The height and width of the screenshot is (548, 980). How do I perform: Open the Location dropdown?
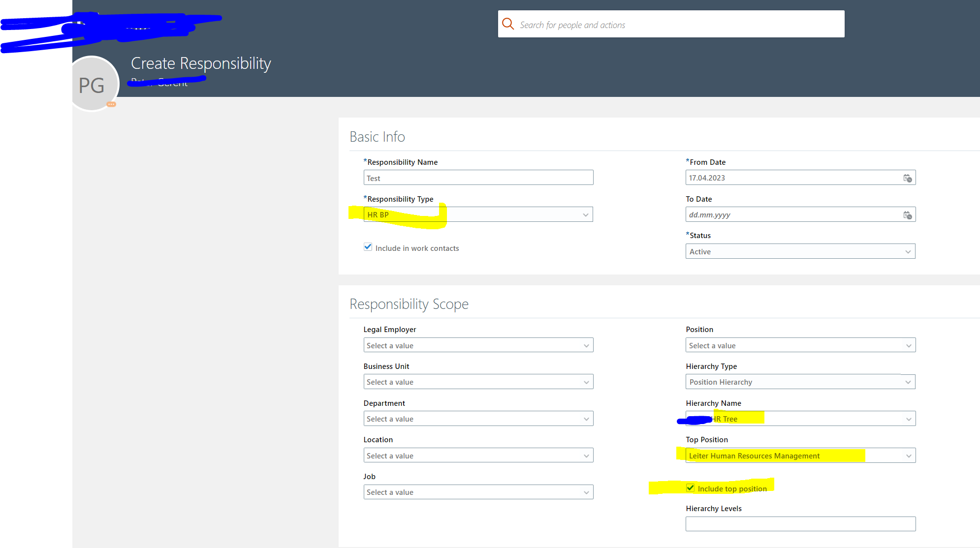click(586, 455)
